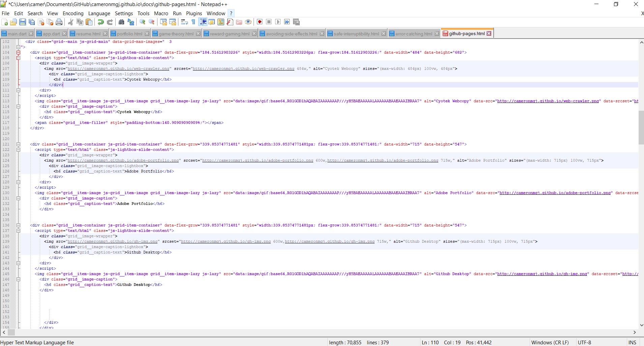The height and width of the screenshot is (346, 644).
Task: Print the document using the printer icon
Action: (x=59, y=22)
